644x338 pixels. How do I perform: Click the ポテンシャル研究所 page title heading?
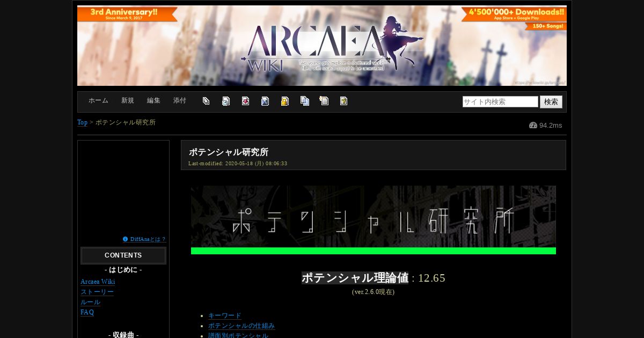click(229, 152)
